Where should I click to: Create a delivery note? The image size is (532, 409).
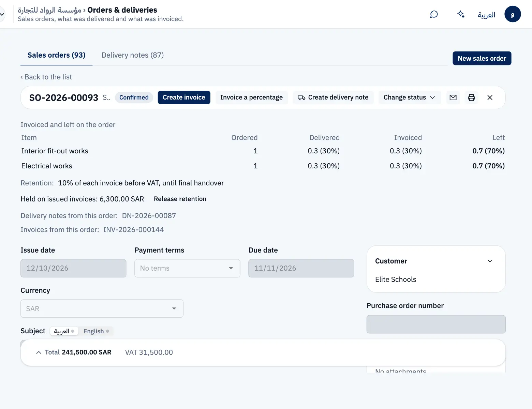[333, 97]
